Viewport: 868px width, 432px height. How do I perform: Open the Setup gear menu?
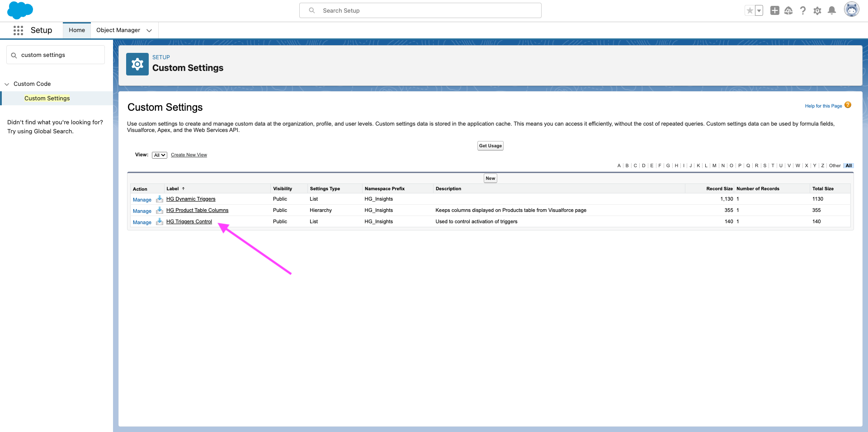pyautogui.click(x=817, y=10)
